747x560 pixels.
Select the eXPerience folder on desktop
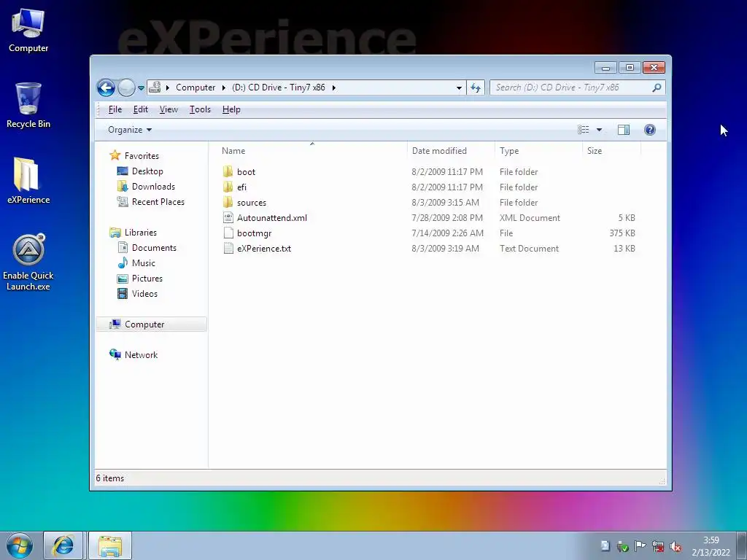[28, 181]
